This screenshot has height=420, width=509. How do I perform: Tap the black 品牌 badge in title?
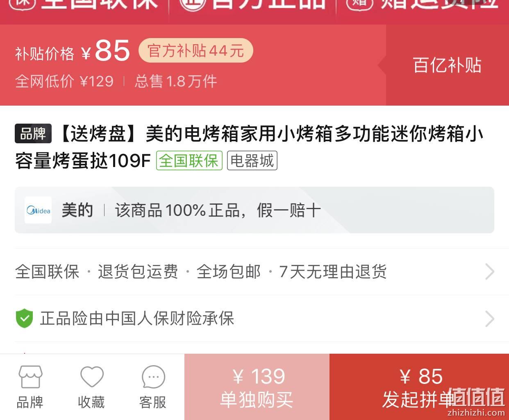click(x=33, y=133)
